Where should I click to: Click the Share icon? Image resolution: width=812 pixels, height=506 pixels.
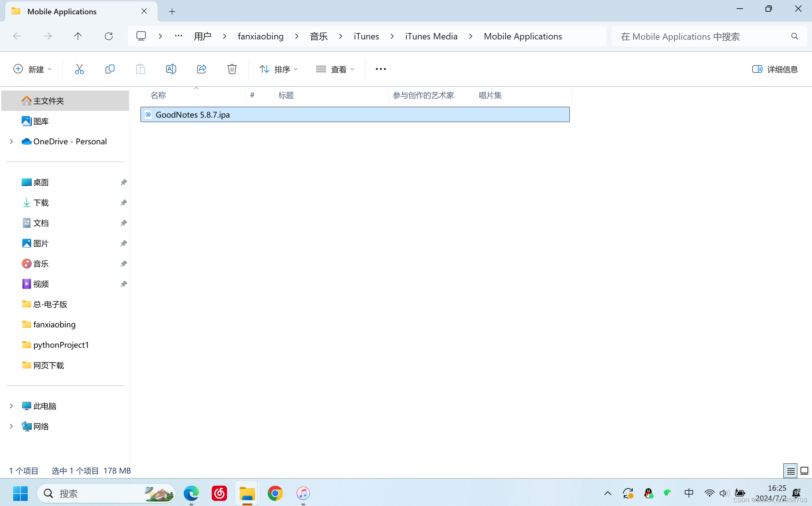tap(202, 69)
